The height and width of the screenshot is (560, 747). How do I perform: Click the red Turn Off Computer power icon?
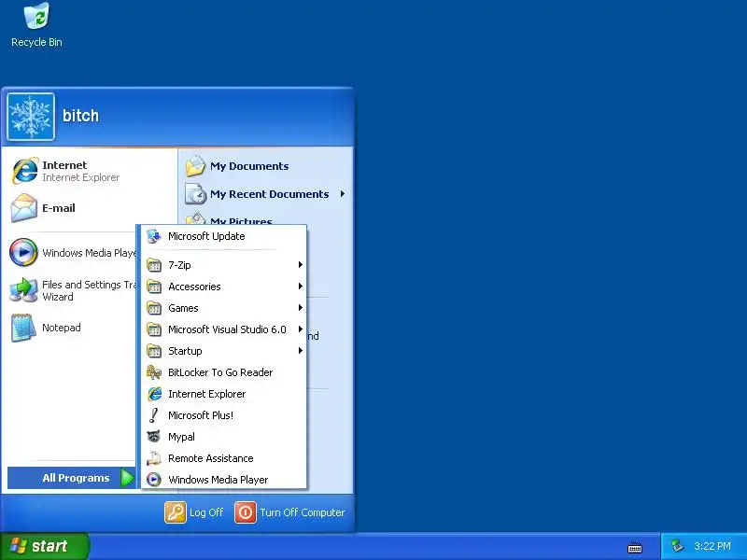(246, 512)
